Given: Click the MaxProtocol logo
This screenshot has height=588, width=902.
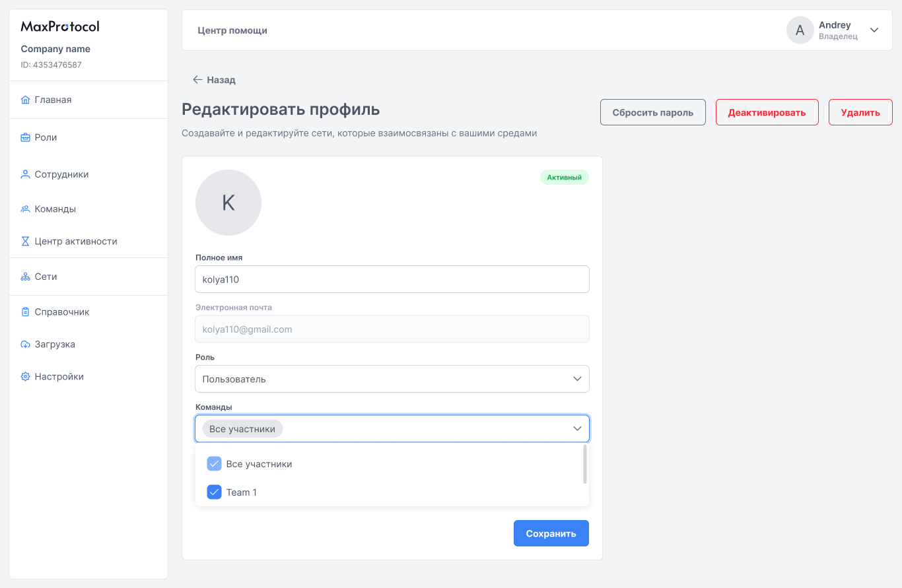Looking at the screenshot, I should [x=60, y=26].
